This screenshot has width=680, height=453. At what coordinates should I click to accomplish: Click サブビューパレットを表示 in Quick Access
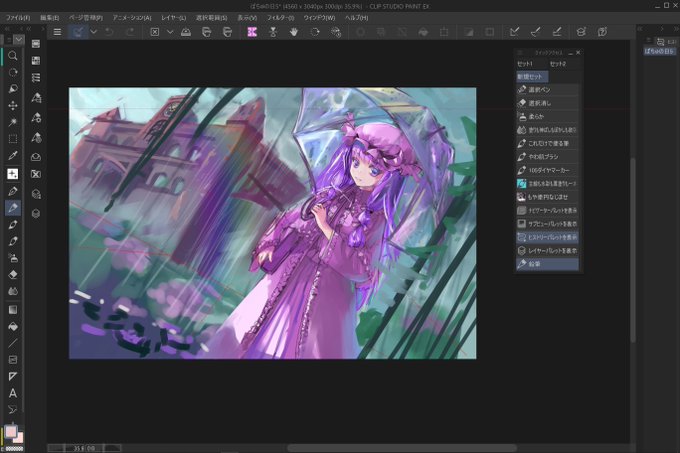point(547,224)
